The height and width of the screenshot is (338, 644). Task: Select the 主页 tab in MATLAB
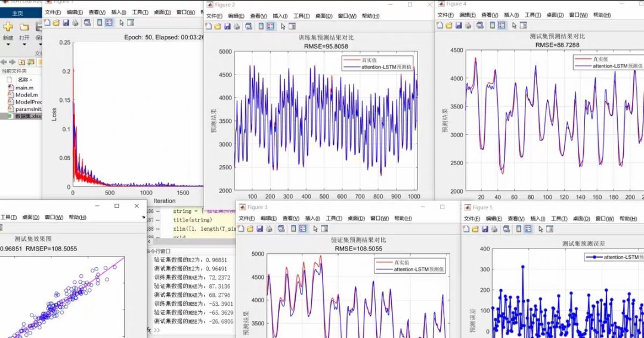point(18,13)
